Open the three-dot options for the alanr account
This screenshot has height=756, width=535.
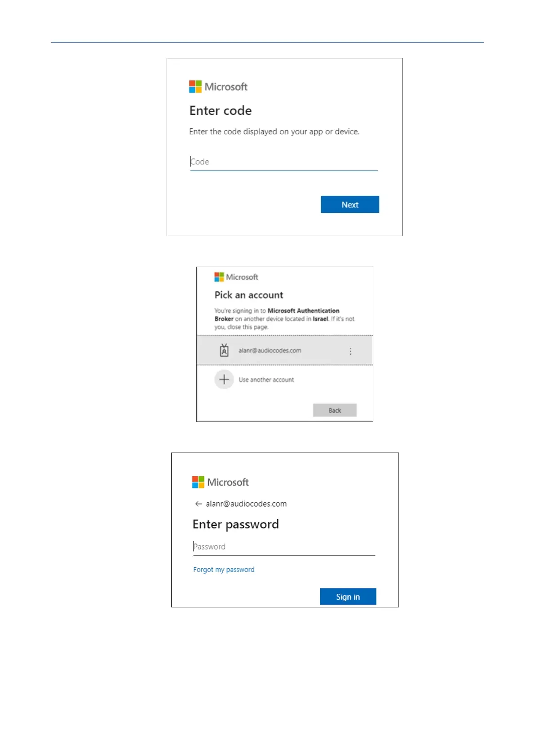[x=350, y=351]
